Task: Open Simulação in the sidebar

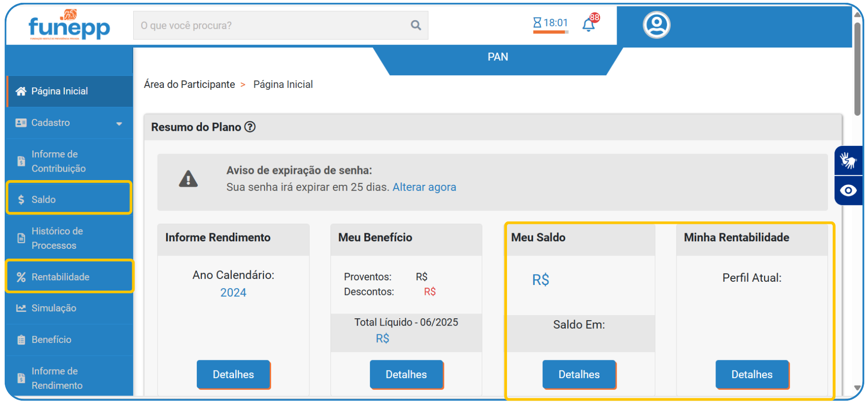Action: pyautogui.click(x=70, y=308)
